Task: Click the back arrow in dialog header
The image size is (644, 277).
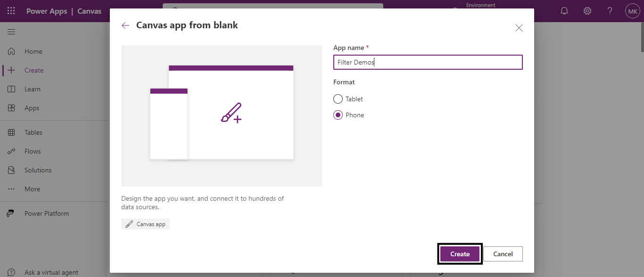Action: (125, 25)
